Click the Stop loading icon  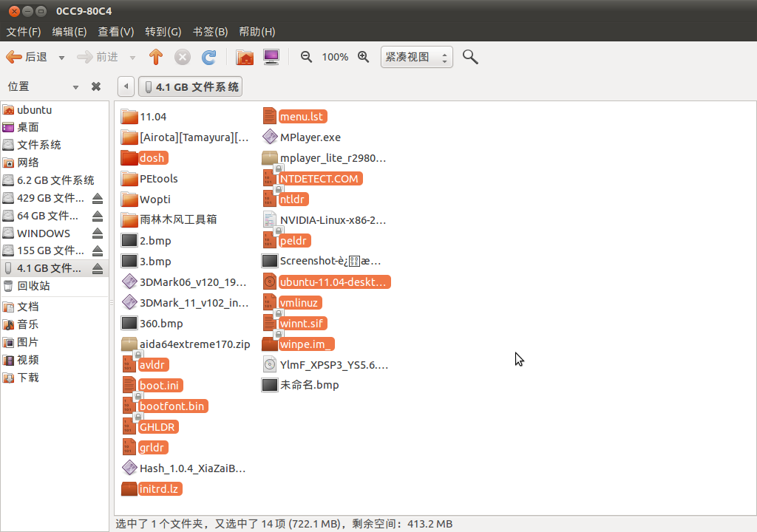[182, 57]
